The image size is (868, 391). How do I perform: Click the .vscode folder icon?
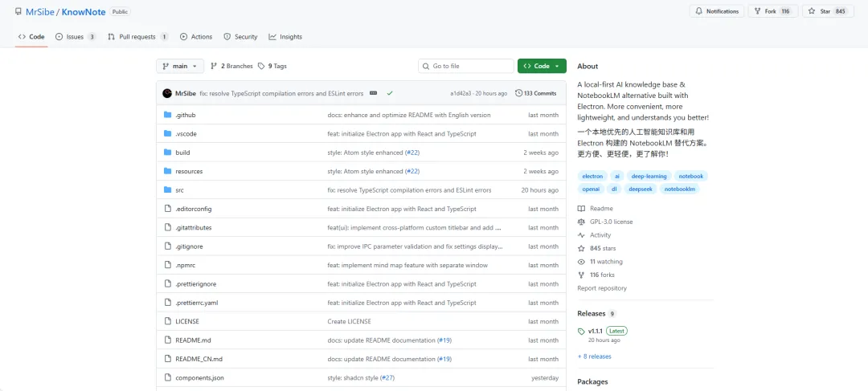[x=168, y=134]
